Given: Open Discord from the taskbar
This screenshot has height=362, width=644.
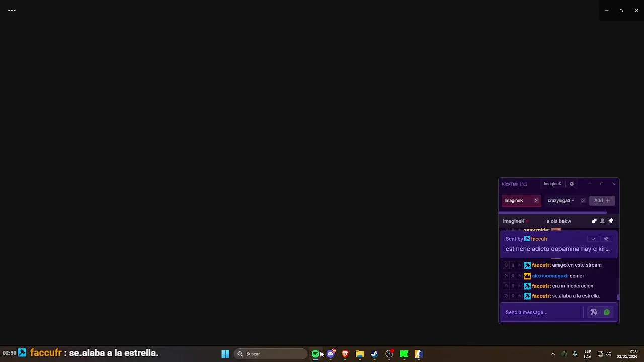Looking at the screenshot, I should pyautogui.click(x=331, y=354).
